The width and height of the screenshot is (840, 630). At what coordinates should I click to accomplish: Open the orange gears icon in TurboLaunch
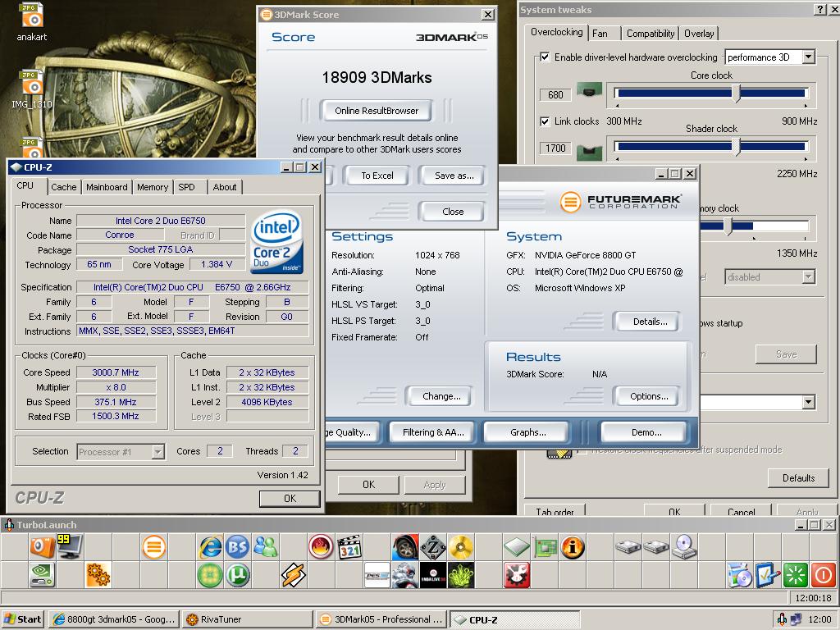point(98,575)
